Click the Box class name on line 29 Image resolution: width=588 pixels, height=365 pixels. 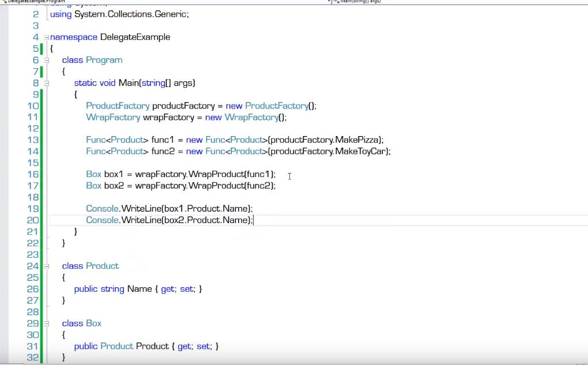click(93, 323)
